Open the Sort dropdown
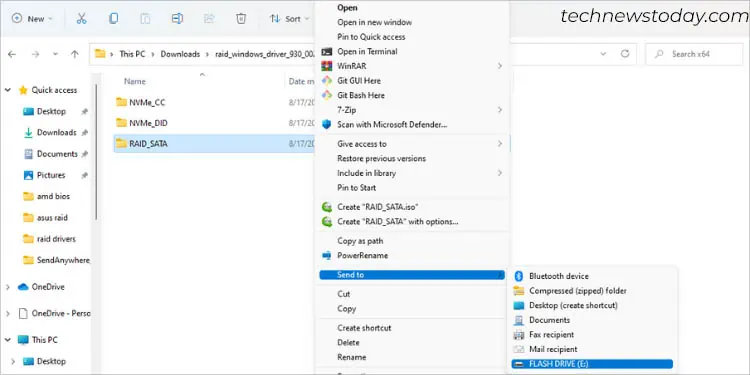Screen dimensions: 750x375 click(289, 19)
